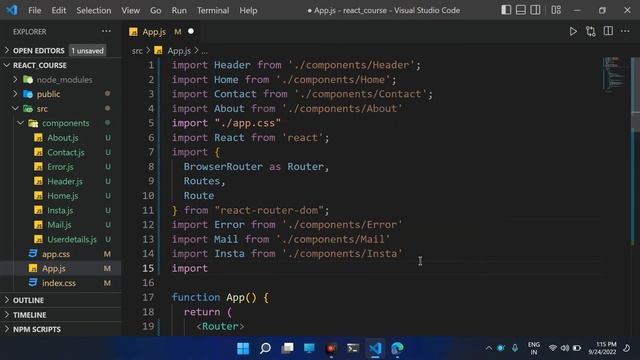
Task: Open the File menu
Action: (x=35, y=10)
